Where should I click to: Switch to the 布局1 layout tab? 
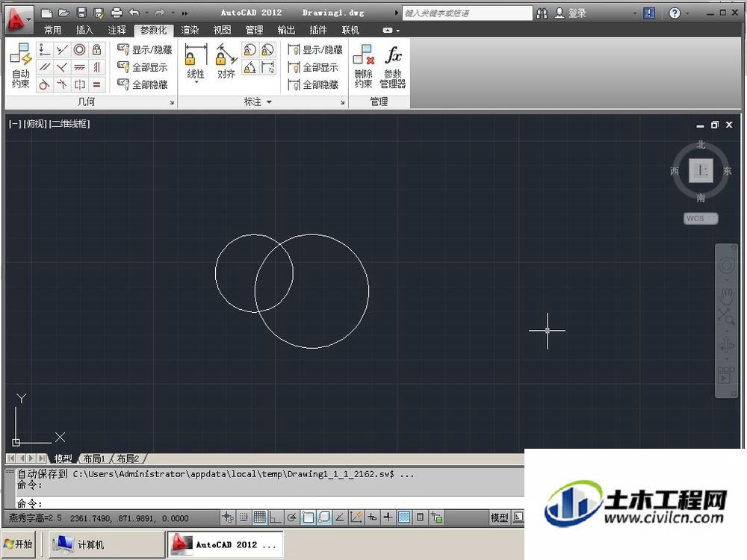(x=94, y=458)
